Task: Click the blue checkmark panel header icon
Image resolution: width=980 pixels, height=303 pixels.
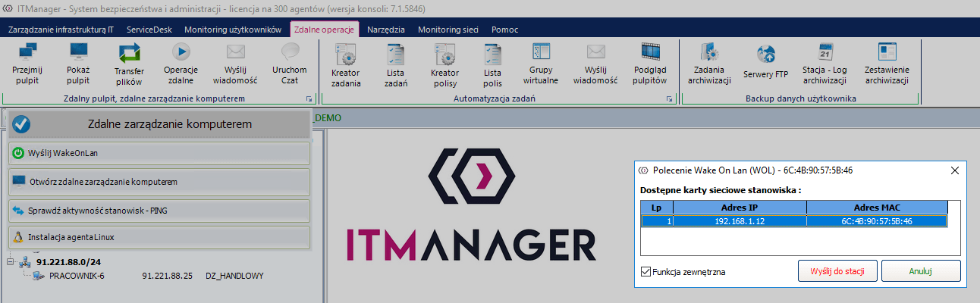Action: point(21,123)
